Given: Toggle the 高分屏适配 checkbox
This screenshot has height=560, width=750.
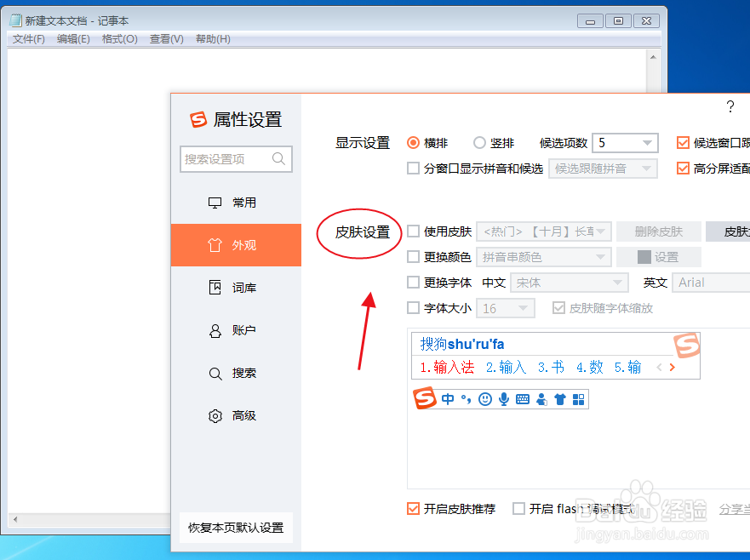Looking at the screenshot, I should pyautogui.click(x=683, y=169).
